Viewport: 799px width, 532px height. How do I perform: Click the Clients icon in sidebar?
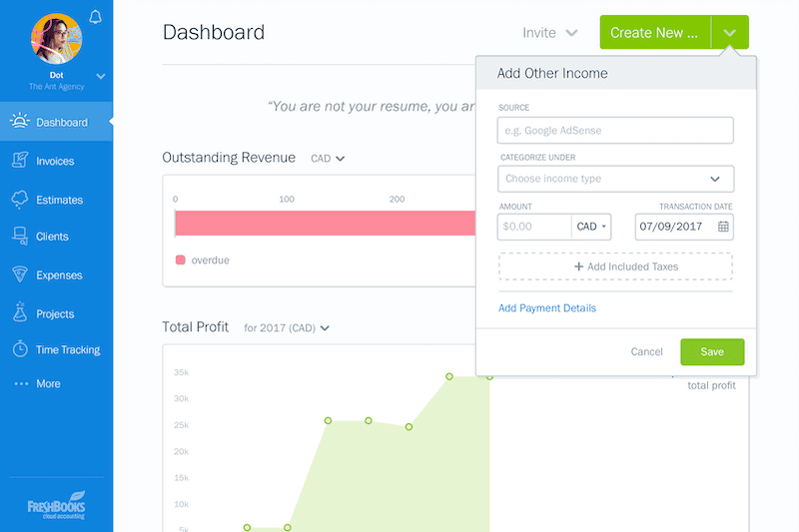pos(19,237)
